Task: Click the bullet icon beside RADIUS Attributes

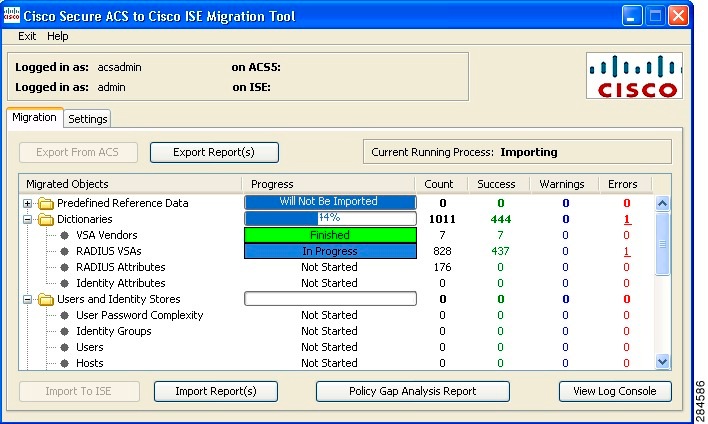Action: click(x=65, y=267)
